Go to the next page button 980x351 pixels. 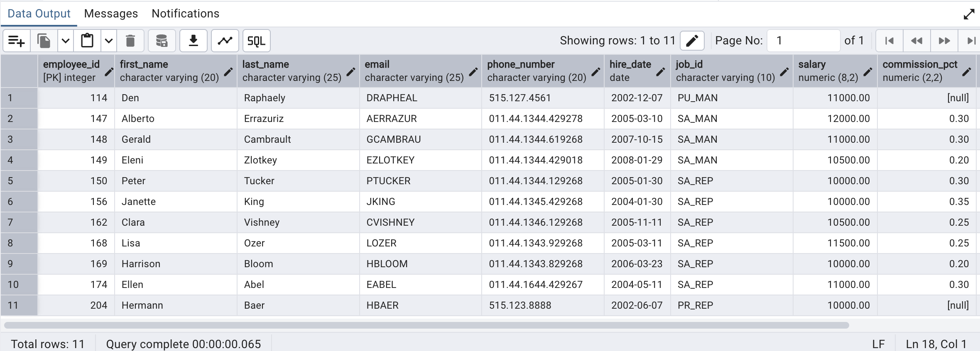point(944,41)
